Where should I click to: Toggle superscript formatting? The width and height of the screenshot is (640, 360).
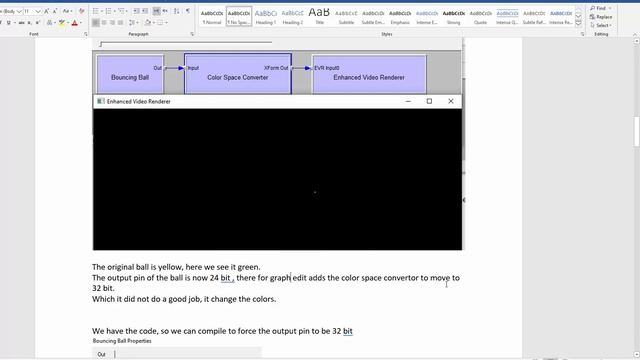37,23
